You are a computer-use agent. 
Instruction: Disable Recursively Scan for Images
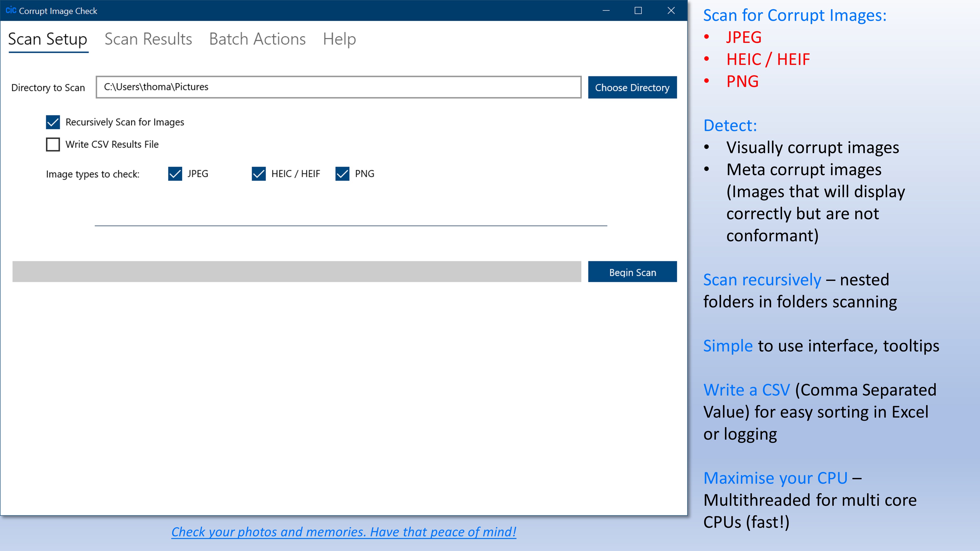[52, 122]
